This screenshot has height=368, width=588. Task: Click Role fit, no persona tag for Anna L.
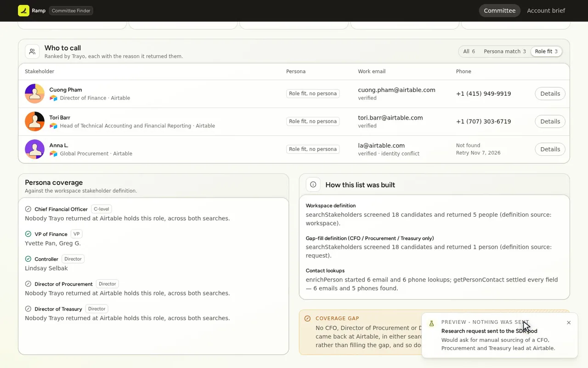pos(313,149)
